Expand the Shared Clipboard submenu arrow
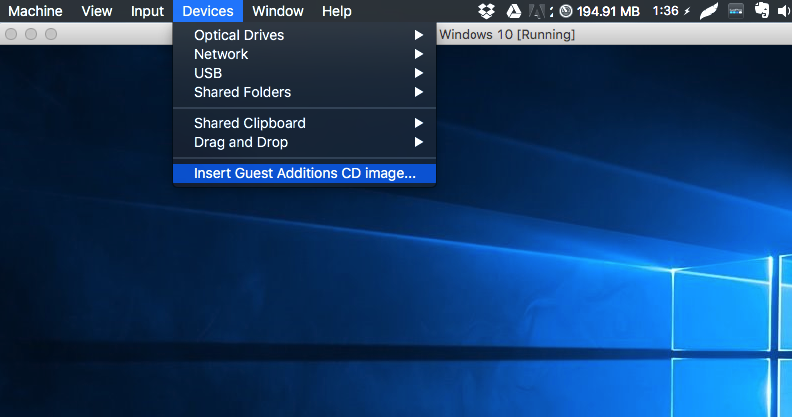Image resolution: width=792 pixels, height=417 pixels. 419,123
